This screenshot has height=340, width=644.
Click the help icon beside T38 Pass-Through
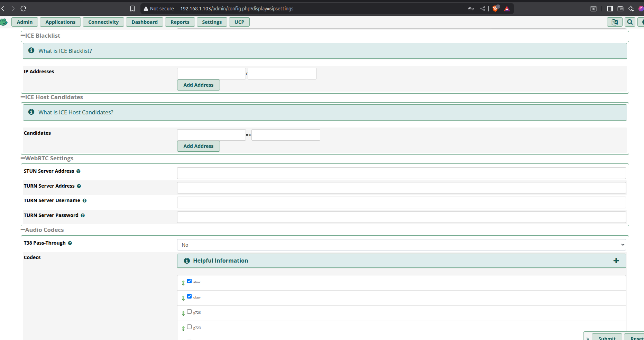(70, 243)
